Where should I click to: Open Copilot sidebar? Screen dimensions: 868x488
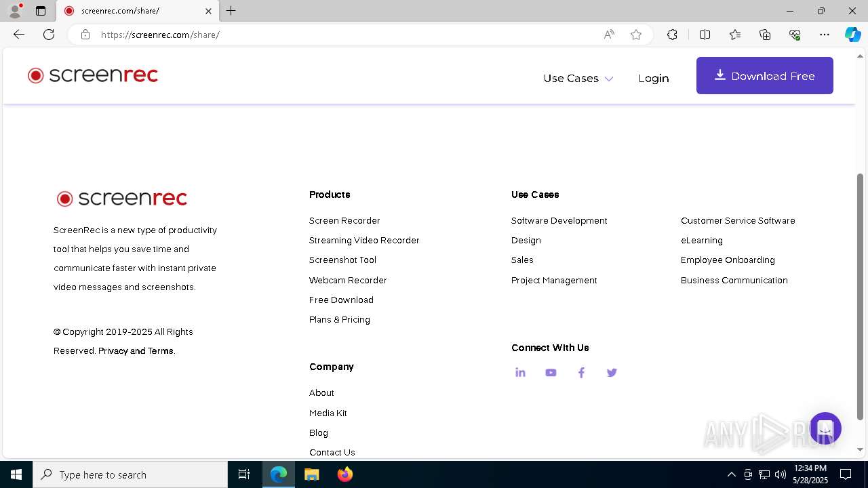click(x=852, y=35)
